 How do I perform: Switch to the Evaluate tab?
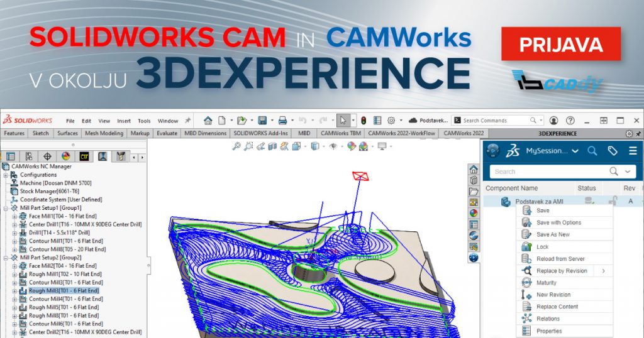[x=167, y=133]
